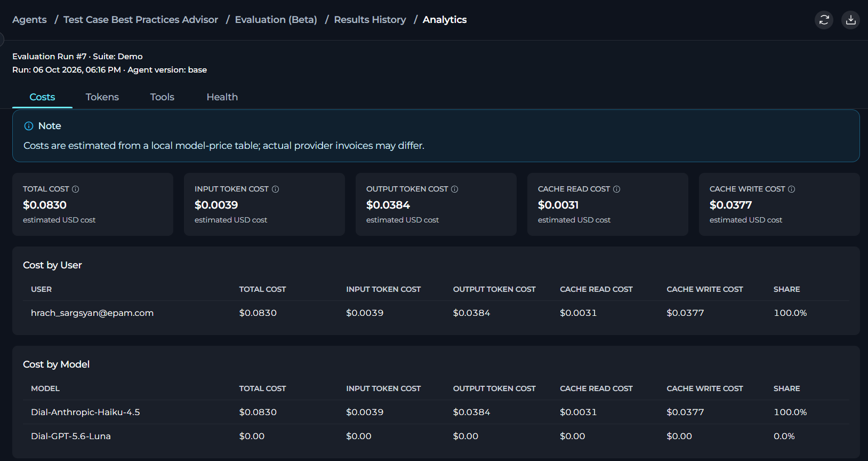Image resolution: width=868 pixels, height=461 pixels.
Task: Click CACHE READ COST header in Cost by User
Action: coord(596,289)
